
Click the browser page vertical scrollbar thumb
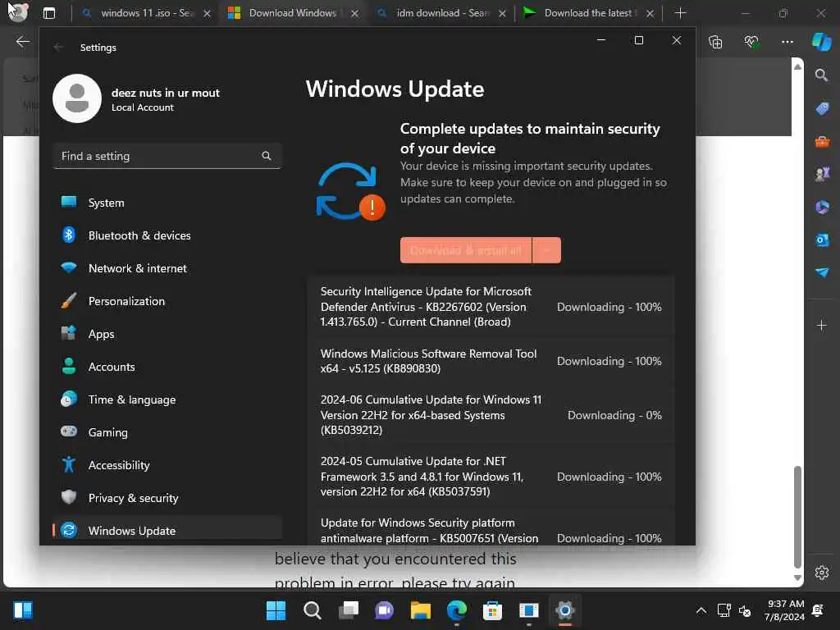[797, 517]
